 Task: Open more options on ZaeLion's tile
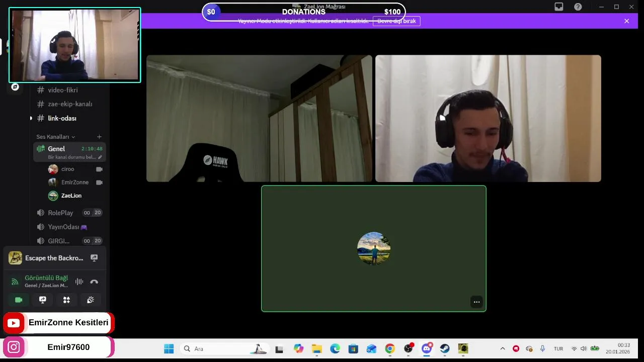pyautogui.click(x=476, y=302)
